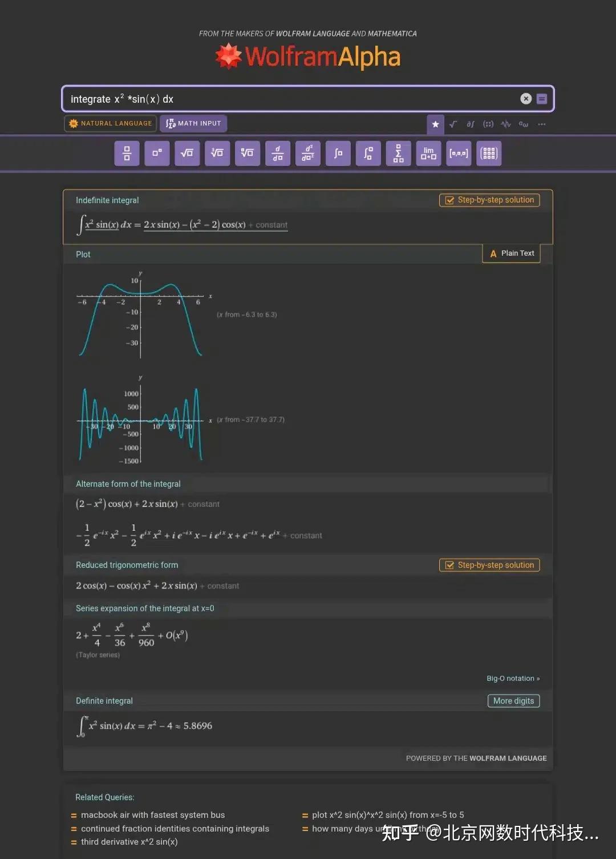Click the second derivative icon

[308, 153]
